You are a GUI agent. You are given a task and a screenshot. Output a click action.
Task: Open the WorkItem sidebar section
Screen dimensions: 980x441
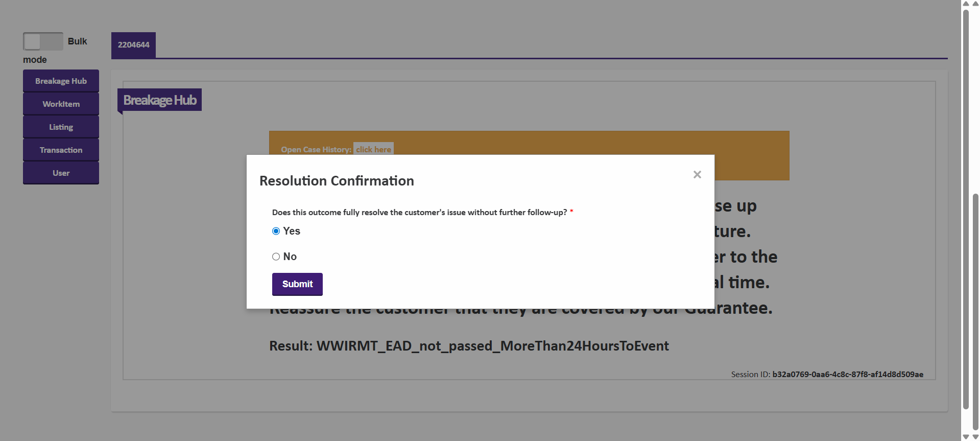coord(61,104)
